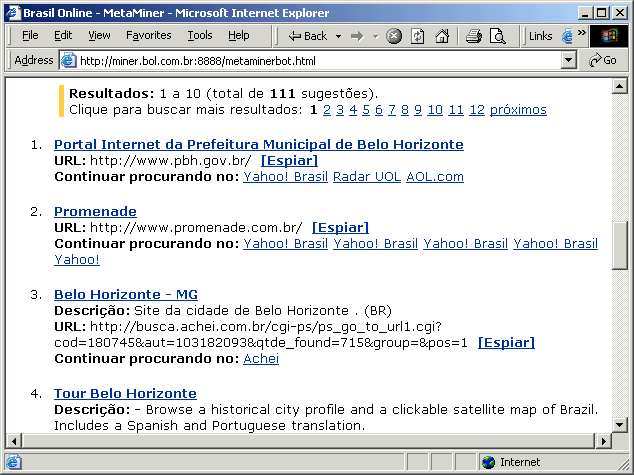The height and width of the screenshot is (475, 634).
Task: Open the Tour Belo Horizonte result link
Action: tap(125, 394)
